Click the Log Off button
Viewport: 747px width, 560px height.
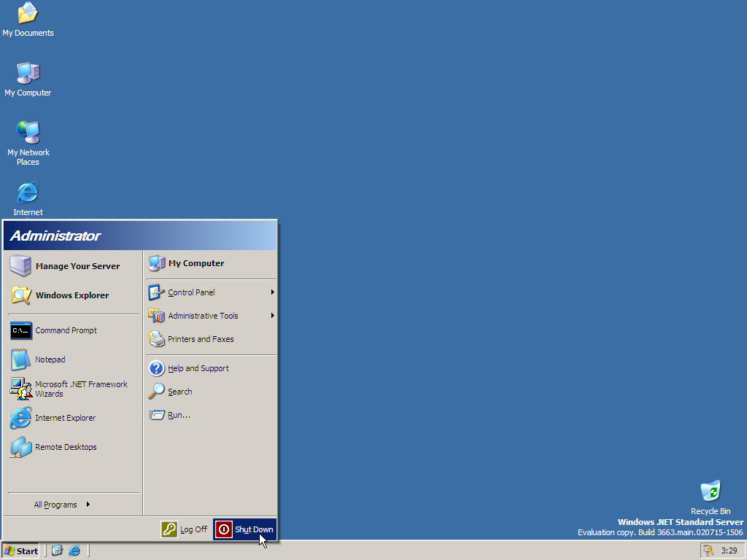185,529
